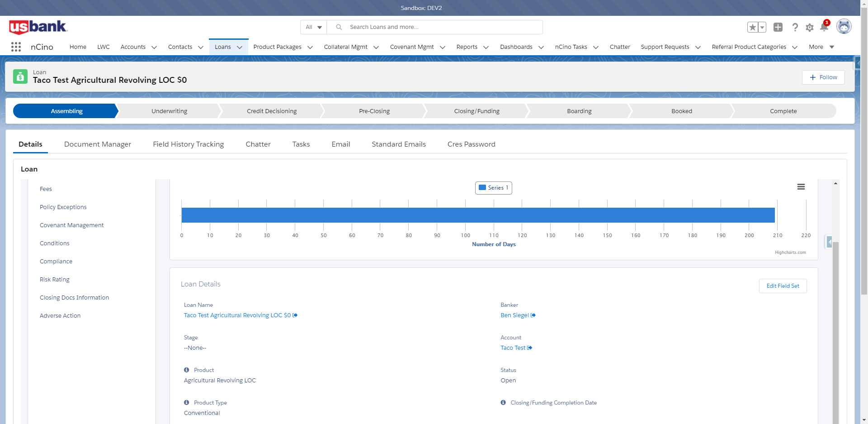Click the green Loan record icon

click(20, 76)
